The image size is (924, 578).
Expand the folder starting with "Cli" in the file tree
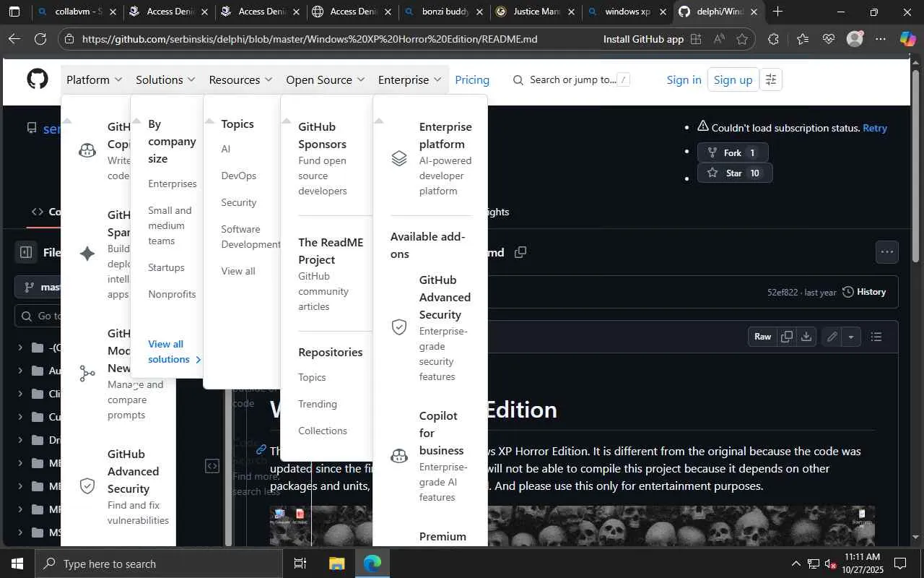pos(19,394)
